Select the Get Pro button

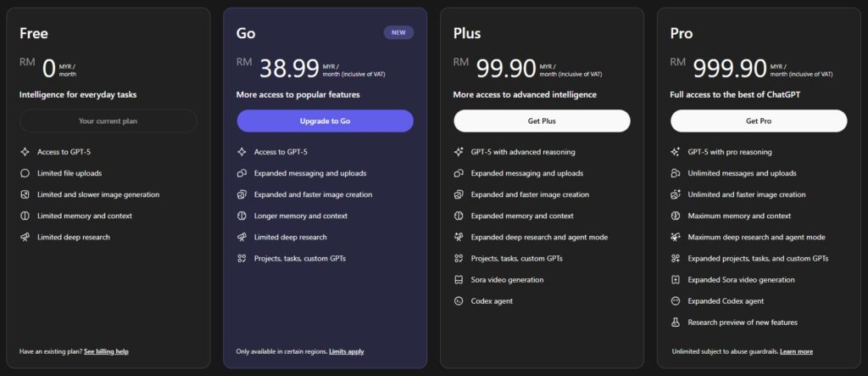[x=759, y=121]
